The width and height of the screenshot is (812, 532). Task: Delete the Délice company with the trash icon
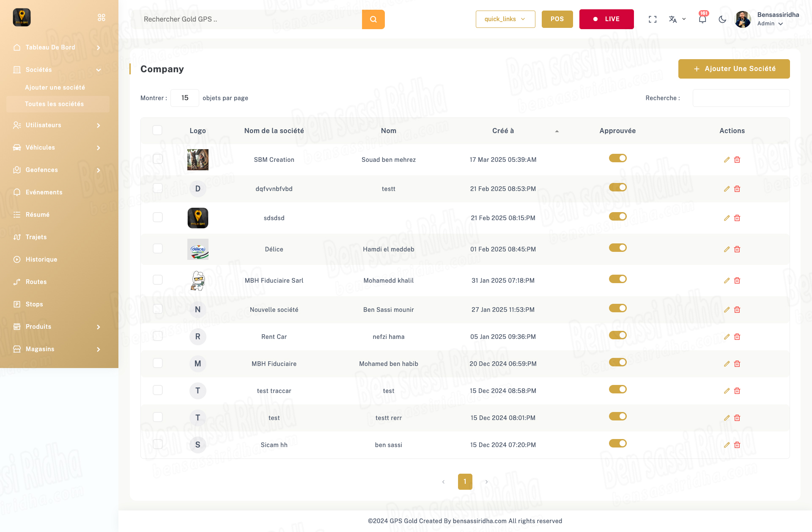tap(737, 249)
